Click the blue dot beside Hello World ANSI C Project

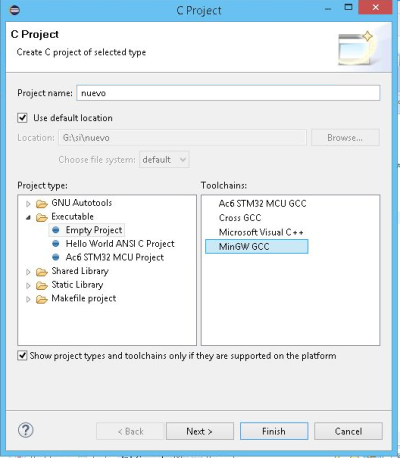pyautogui.click(x=56, y=244)
